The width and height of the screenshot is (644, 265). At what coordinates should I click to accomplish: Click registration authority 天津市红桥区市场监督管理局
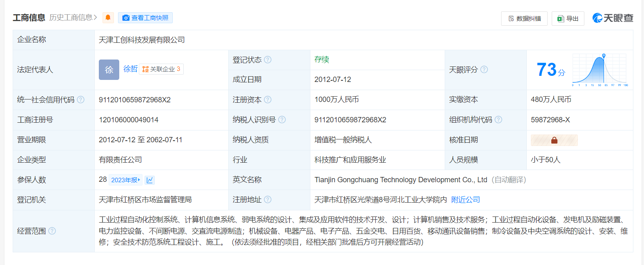click(145, 200)
